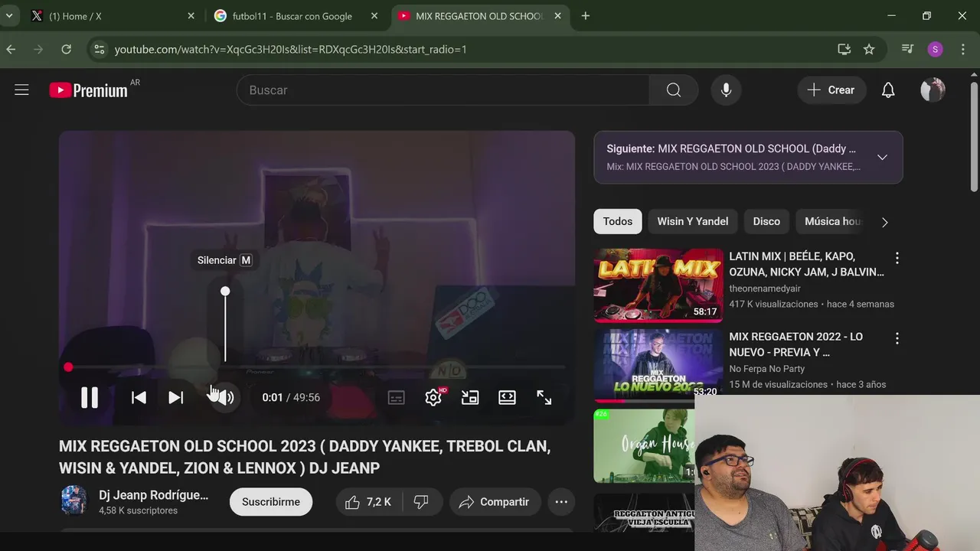Open the LATIN MIX video thumbnail

(658, 285)
